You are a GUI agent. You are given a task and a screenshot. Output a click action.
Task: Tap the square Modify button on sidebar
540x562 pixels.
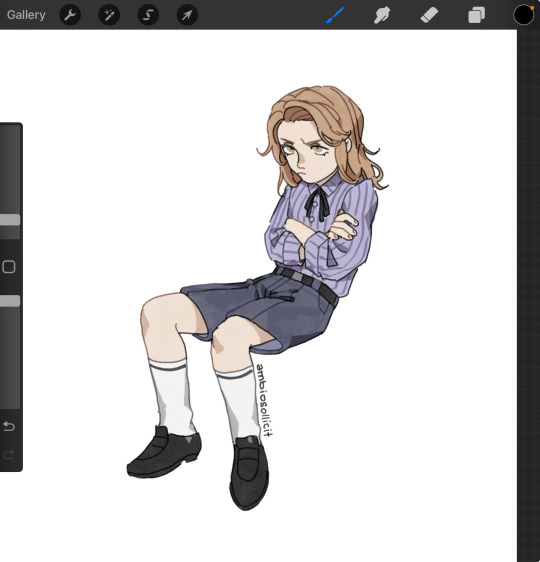(x=9, y=267)
